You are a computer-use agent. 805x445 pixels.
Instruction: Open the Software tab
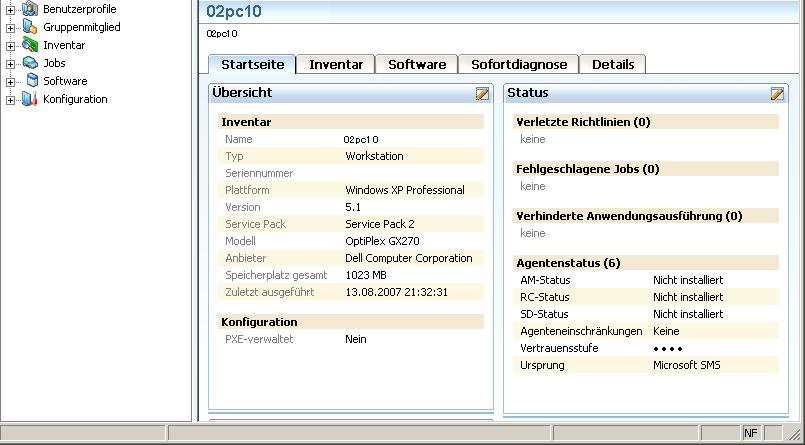[417, 64]
